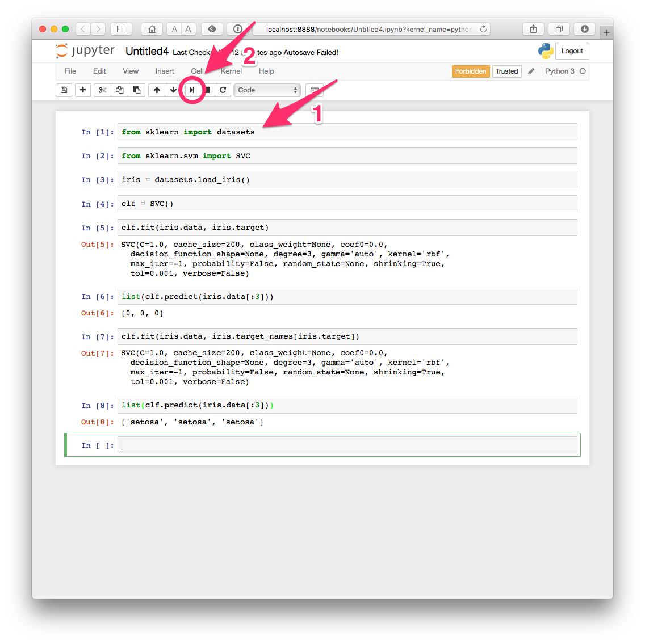Copy the selected cell with the copy icon
645x644 pixels.
pyautogui.click(x=119, y=90)
